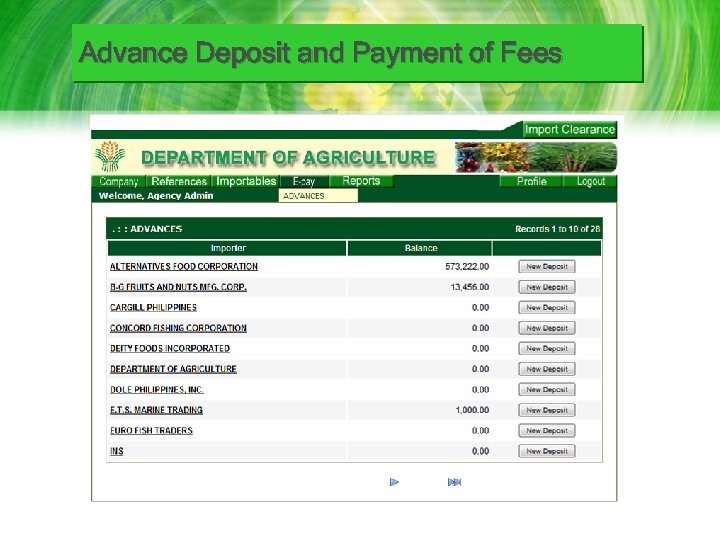
Task: Click the Department of Agriculture wheat logo
Action: click(x=110, y=157)
